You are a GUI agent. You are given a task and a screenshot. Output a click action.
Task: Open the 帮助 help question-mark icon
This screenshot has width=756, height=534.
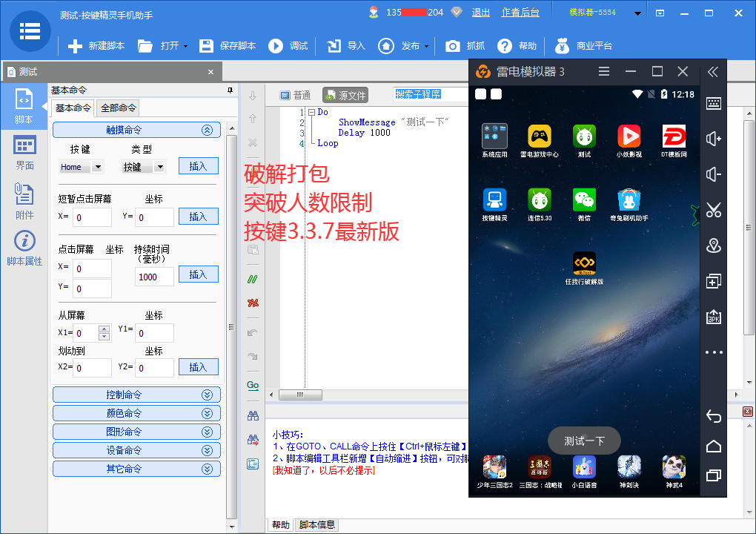pos(504,46)
